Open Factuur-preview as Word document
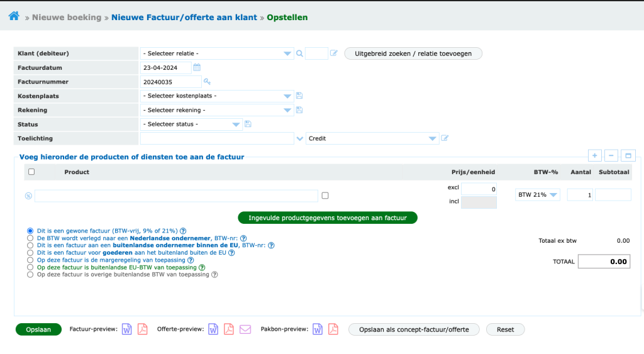The image size is (644, 354). [x=127, y=329]
